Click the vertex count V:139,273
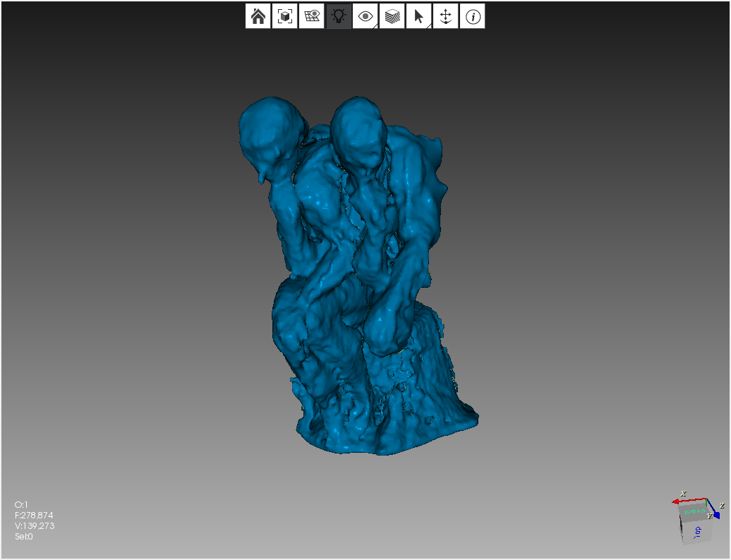Image resolution: width=731 pixels, height=560 pixels. point(35,526)
